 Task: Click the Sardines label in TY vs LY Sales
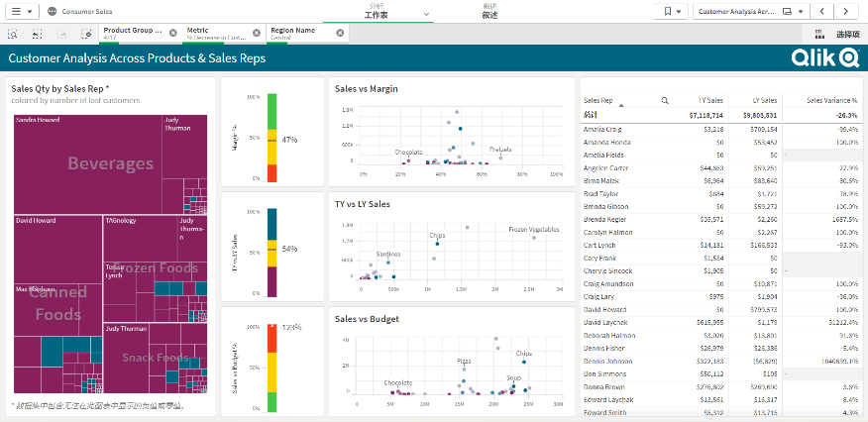coord(388,255)
